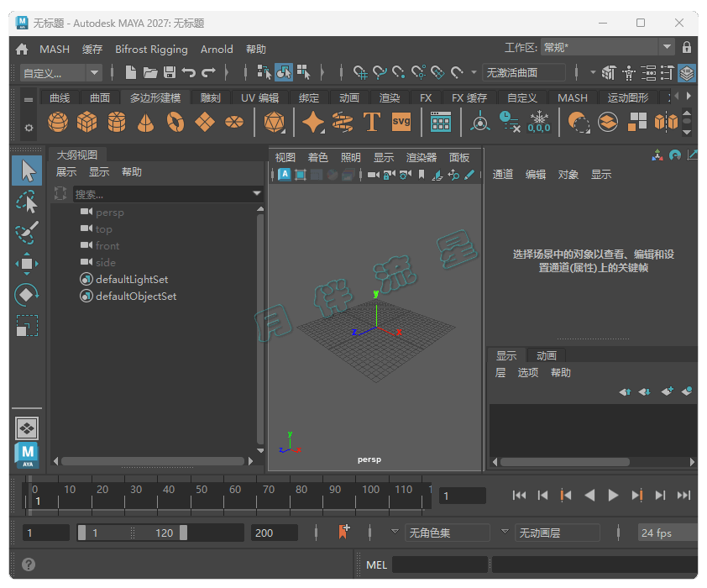Click the polygon type text shelf icon
This screenshot has height=588, width=707.
point(372,123)
